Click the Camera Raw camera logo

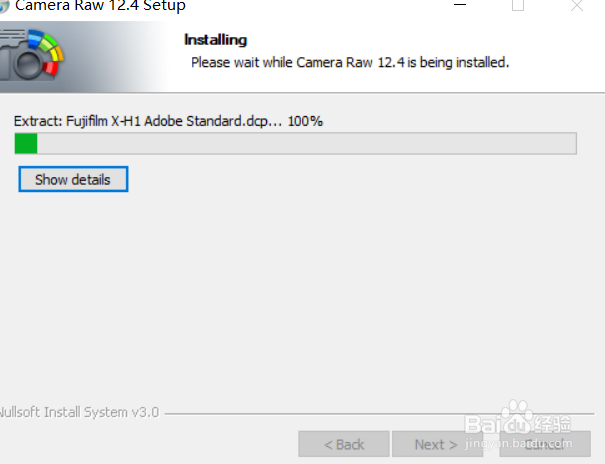(x=32, y=55)
